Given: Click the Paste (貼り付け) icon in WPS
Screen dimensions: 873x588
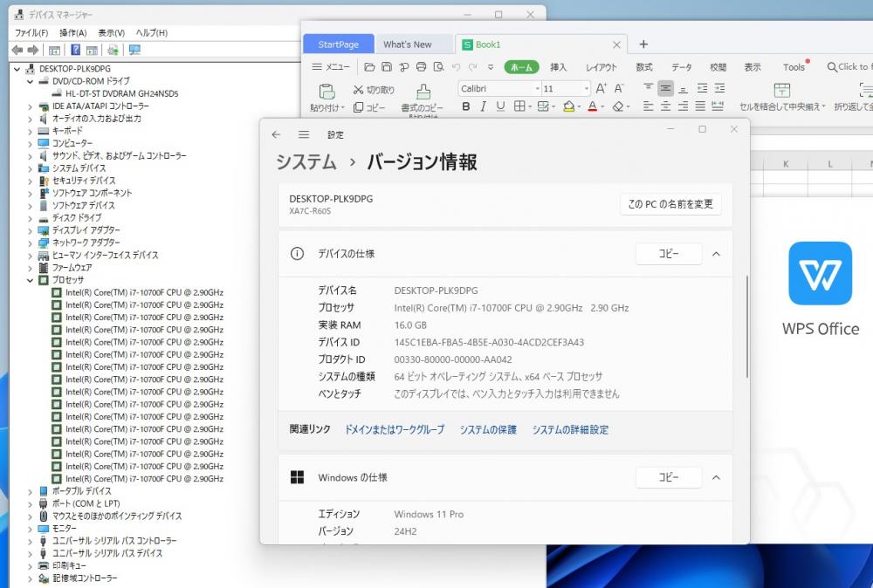Looking at the screenshot, I should point(327,92).
